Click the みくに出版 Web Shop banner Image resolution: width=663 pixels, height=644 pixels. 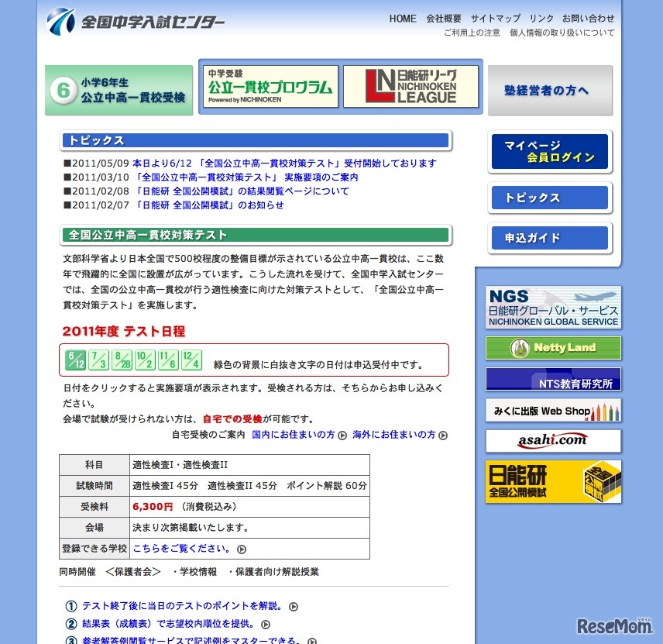point(552,410)
